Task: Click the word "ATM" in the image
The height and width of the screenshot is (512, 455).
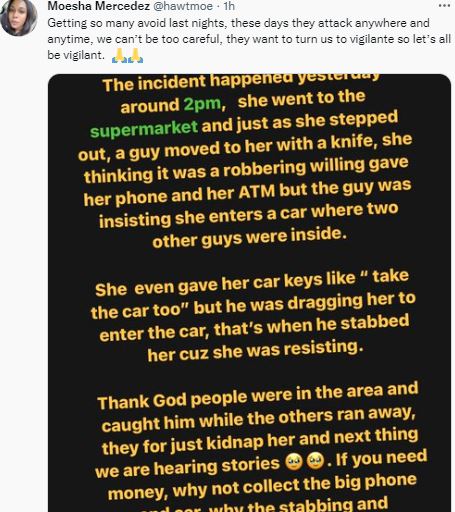Action: click(256, 192)
